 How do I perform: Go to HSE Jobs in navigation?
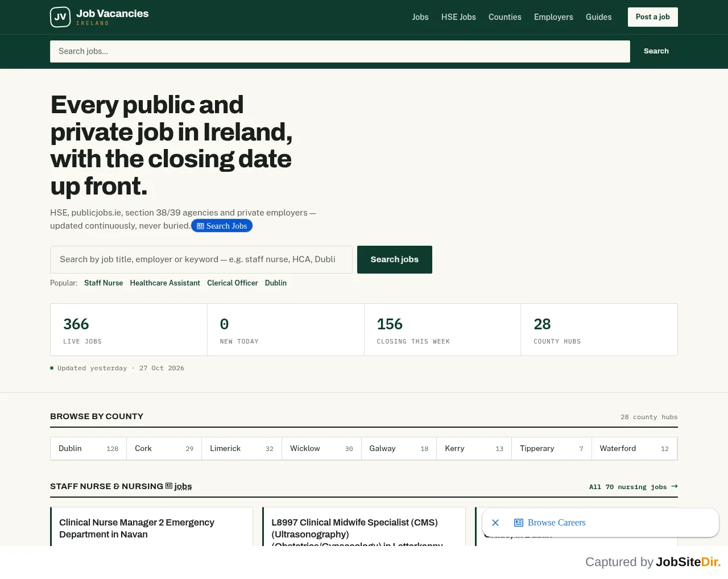point(458,17)
